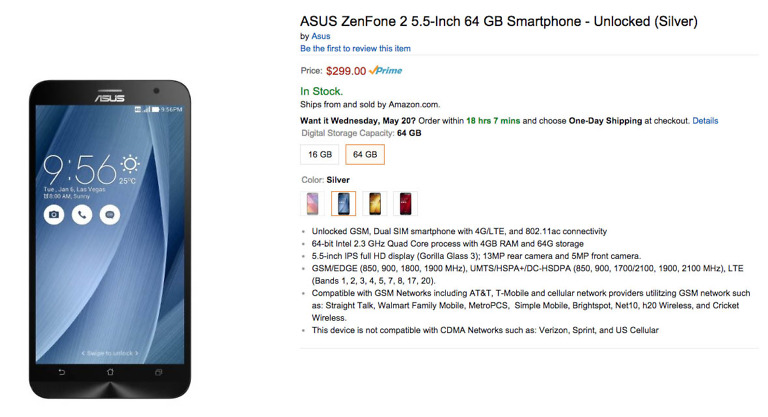Screen dimensions: 768x417
Task: Choose the pink-gradient phone color swatch
Action: click(x=313, y=204)
